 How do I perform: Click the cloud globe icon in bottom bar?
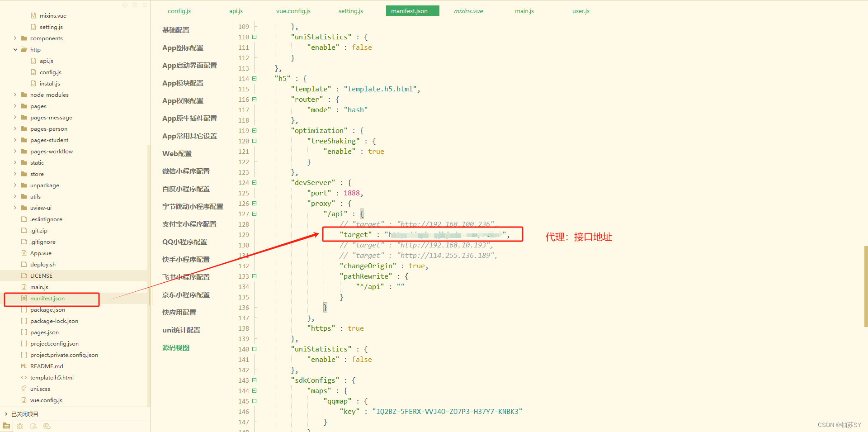click(x=47, y=426)
